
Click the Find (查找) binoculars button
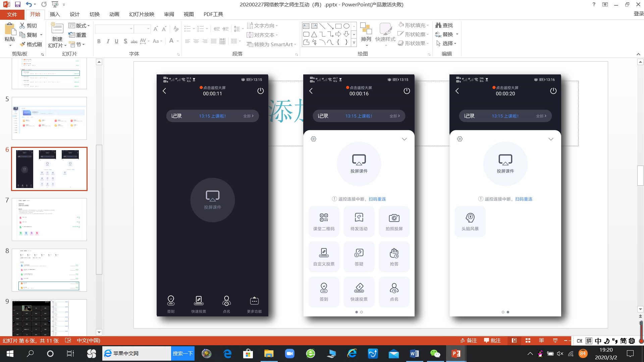[x=444, y=25]
